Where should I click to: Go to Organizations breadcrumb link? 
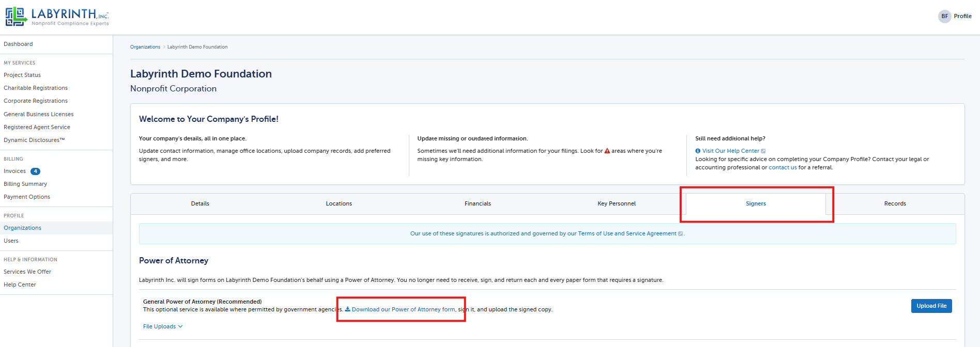(145, 47)
